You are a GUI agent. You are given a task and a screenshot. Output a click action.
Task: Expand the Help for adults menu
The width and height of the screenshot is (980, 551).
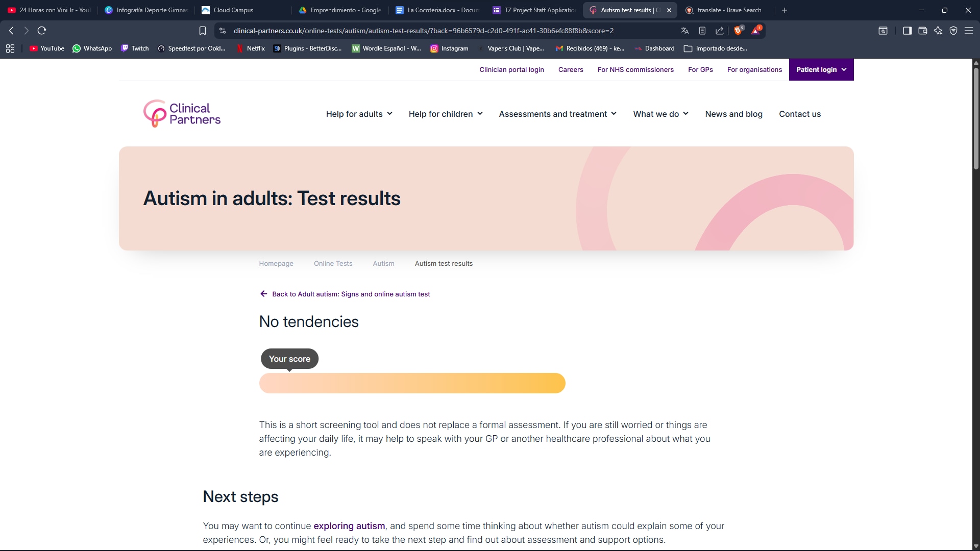[359, 114]
